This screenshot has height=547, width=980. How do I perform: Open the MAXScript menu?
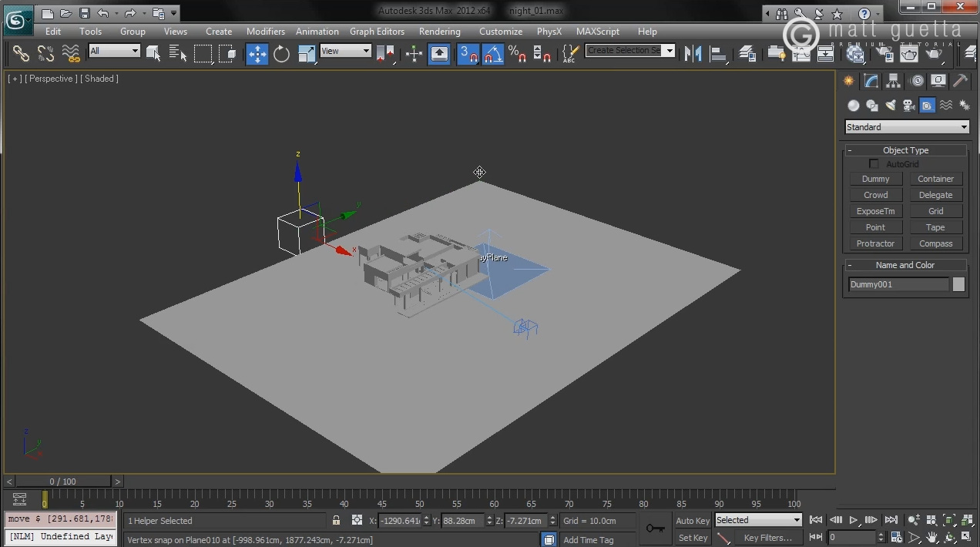point(598,32)
